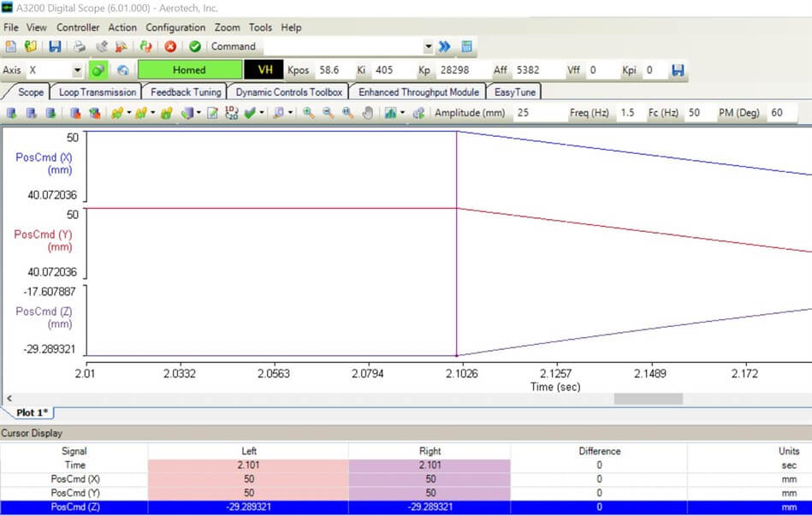812x516 pixels.
Task: Switch to the Loop Transmission tab
Action: pyautogui.click(x=98, y=92)
